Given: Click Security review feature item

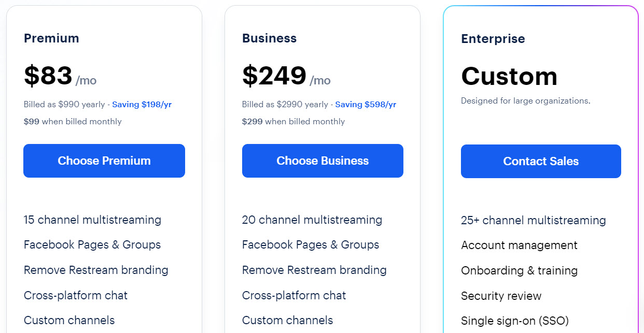Looking at the screenshot, I should 501,296.
